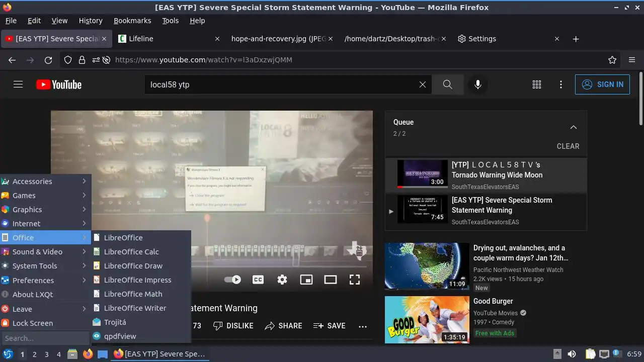
Task: Expand the Preferences submenu
Action: tap(45, 280)
